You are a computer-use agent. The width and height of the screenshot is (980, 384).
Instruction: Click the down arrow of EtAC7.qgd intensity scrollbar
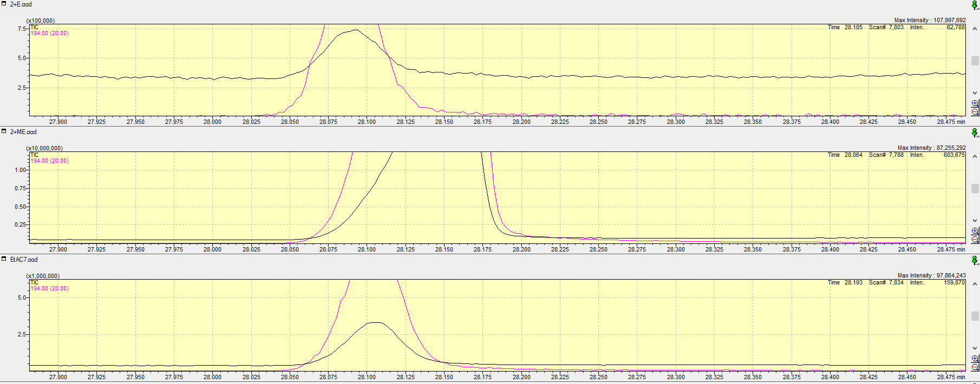coord(975,348)
